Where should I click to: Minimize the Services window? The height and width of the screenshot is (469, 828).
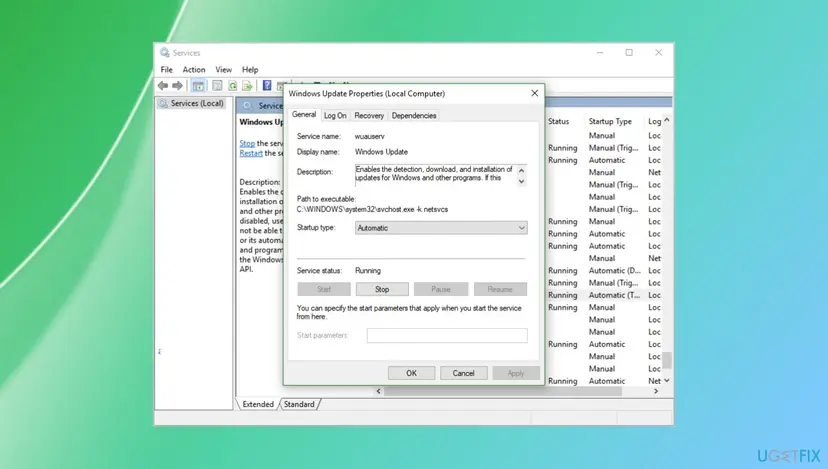600,53
